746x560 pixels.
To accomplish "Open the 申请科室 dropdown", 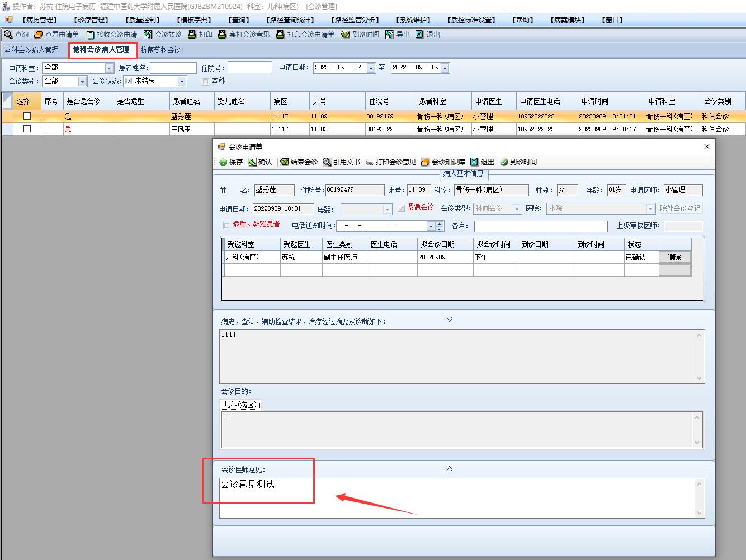I will (x=109, y=68).
